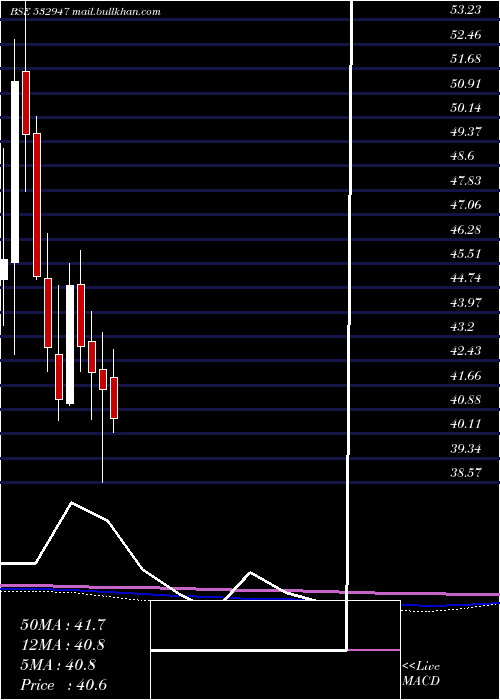The image size is (500, 700).
Task: Select the 40.88 price axis label
Action: pyautogui.click(x=466, y=400)
